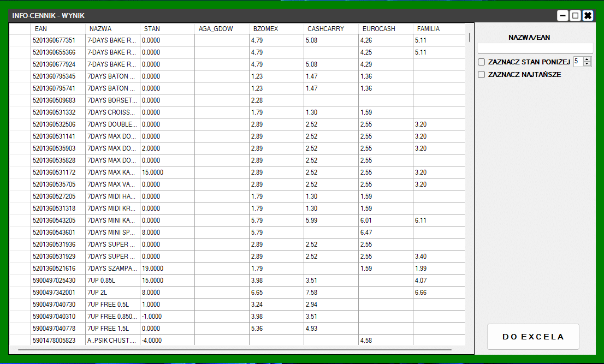Select the EUROCASH price 6,47
Viewport: 604px width, 364px height.
(386, 232)
